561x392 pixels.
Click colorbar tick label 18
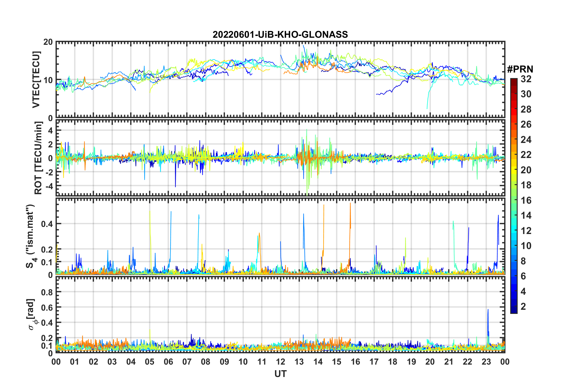tap(526, 185)
